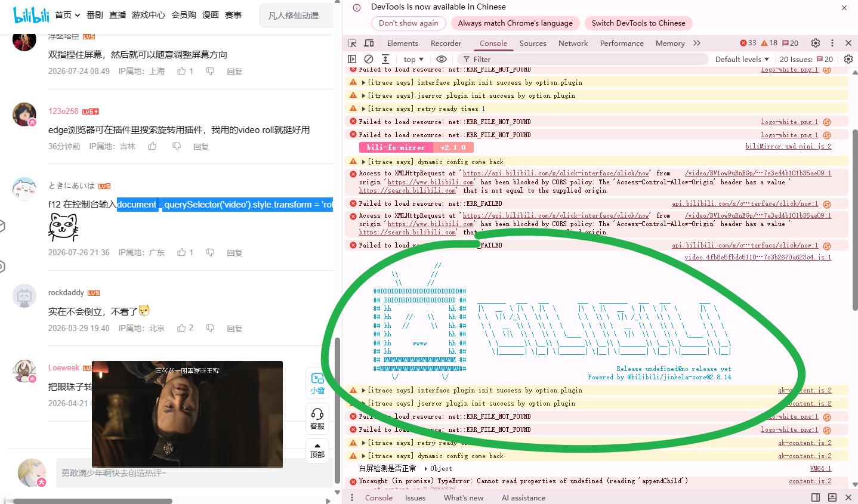Clear the console with the circle-slash icon
Screen dimensions: 858x504
369,59
